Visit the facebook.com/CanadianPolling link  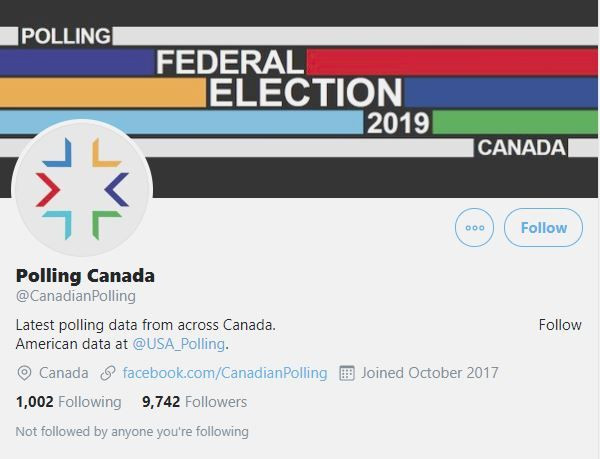(x=225, y=373)
